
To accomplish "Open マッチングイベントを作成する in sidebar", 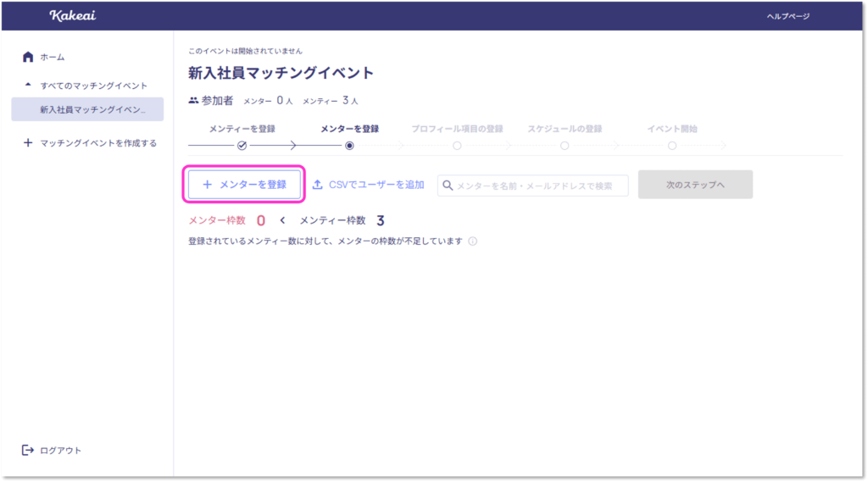I will 98,143.
